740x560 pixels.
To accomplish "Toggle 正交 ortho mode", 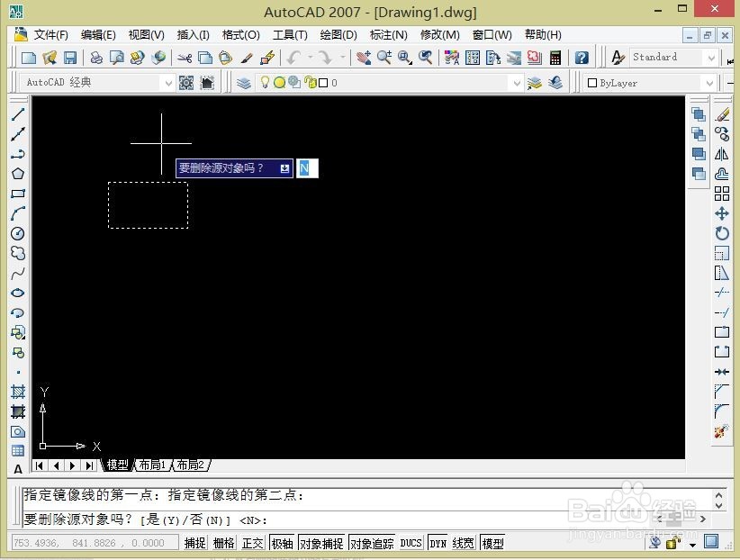I will pos(252,543).
